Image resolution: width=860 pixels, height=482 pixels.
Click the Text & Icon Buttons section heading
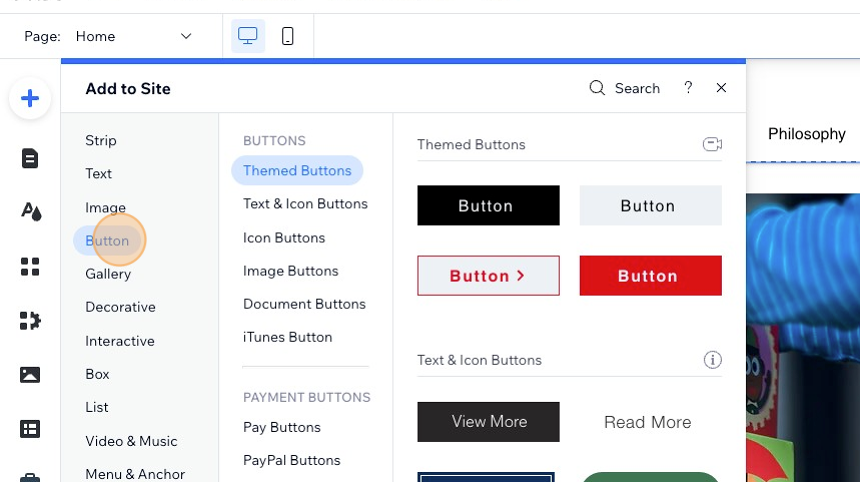pyautogui.click(x=479, y=360)
